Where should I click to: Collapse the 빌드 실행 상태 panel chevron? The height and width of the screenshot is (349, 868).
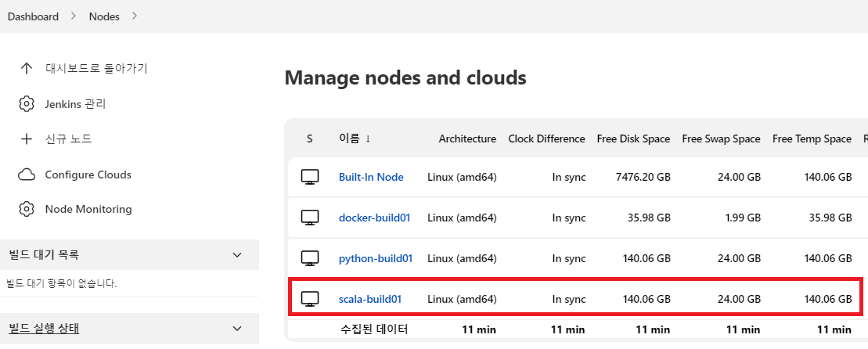point(237,329)
